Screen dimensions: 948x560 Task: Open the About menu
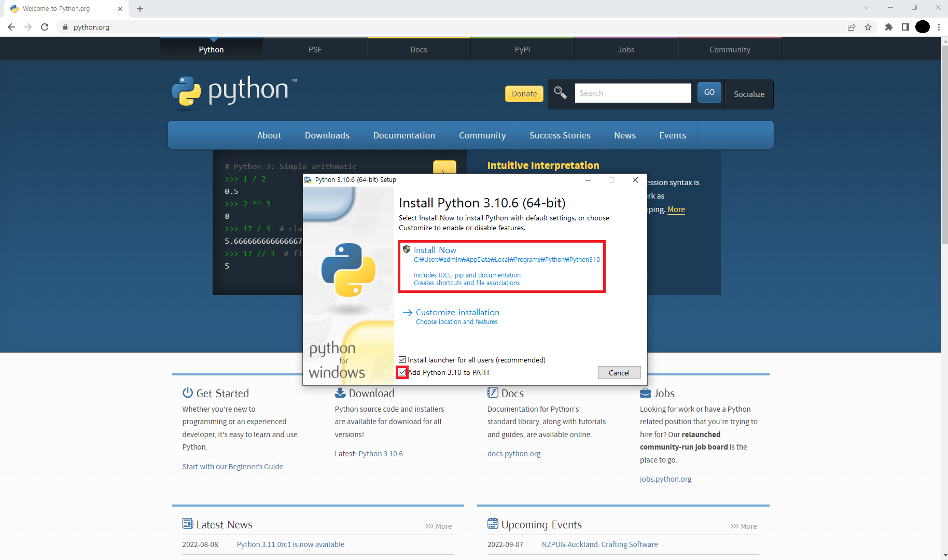tap(269, 135)
